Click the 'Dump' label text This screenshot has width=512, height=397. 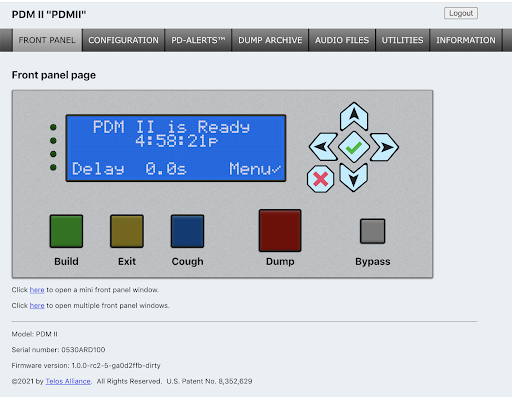point(280,262)
